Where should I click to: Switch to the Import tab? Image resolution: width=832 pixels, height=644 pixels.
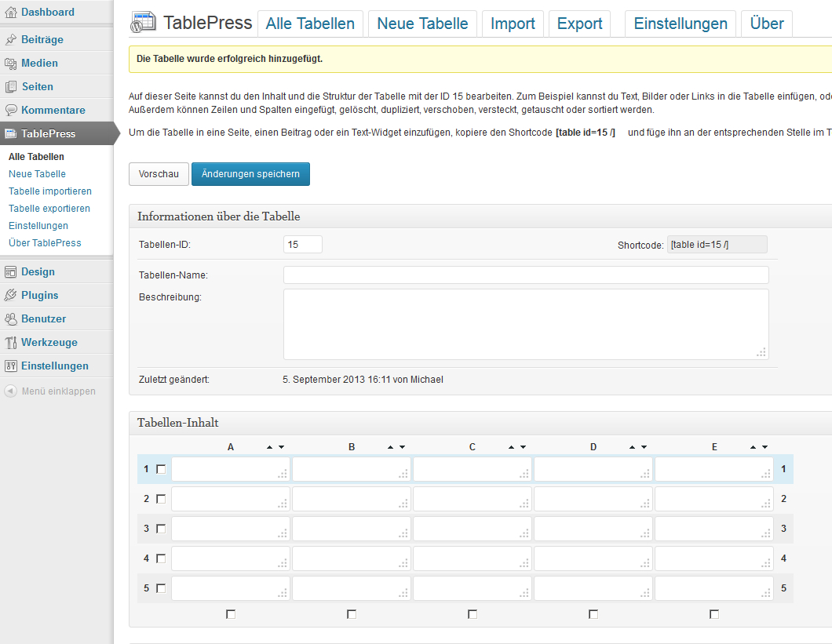(513, 24)
